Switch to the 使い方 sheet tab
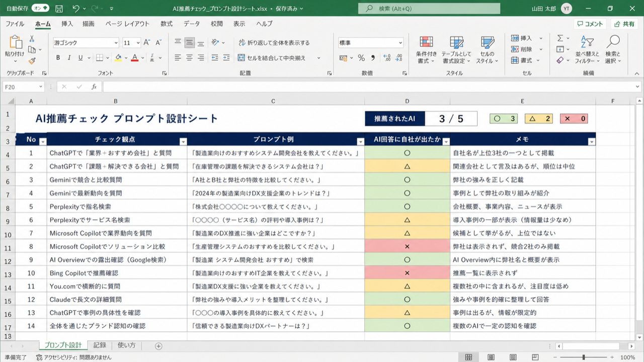 [x=126, y=345]
